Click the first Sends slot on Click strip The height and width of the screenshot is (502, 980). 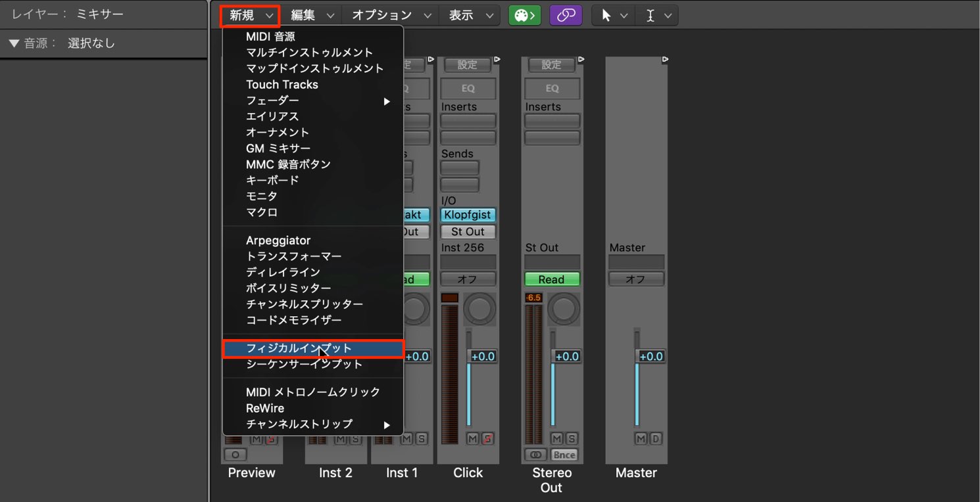[460, 168]
